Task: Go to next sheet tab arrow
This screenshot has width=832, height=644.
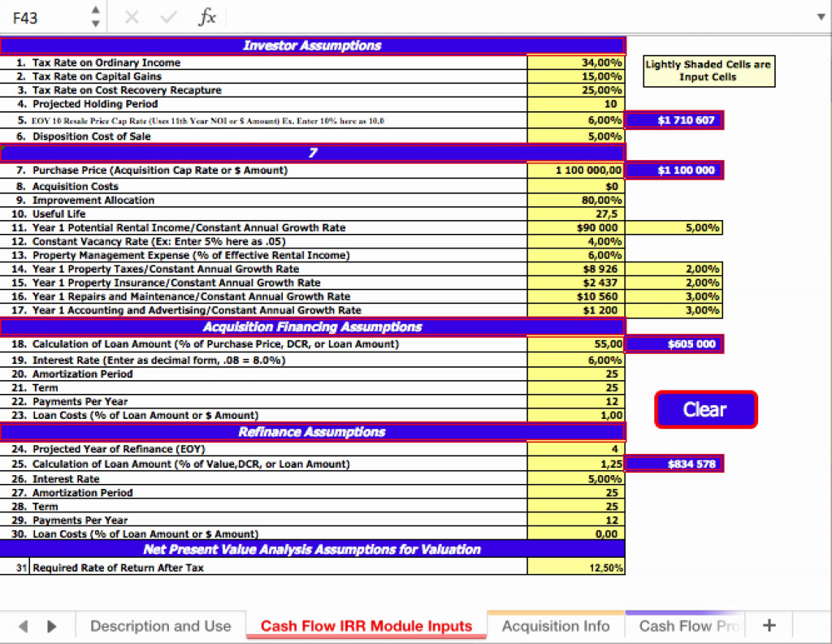Action: tap(51, 626)
